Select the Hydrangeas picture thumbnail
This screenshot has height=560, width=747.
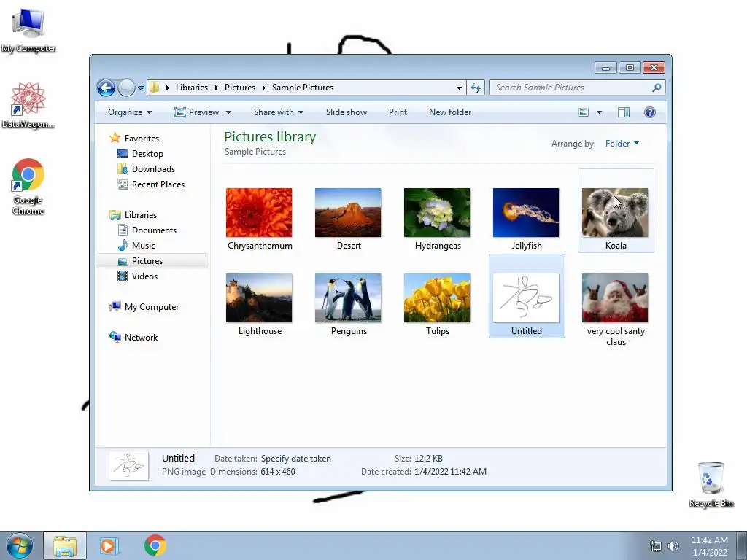point(437,212)
